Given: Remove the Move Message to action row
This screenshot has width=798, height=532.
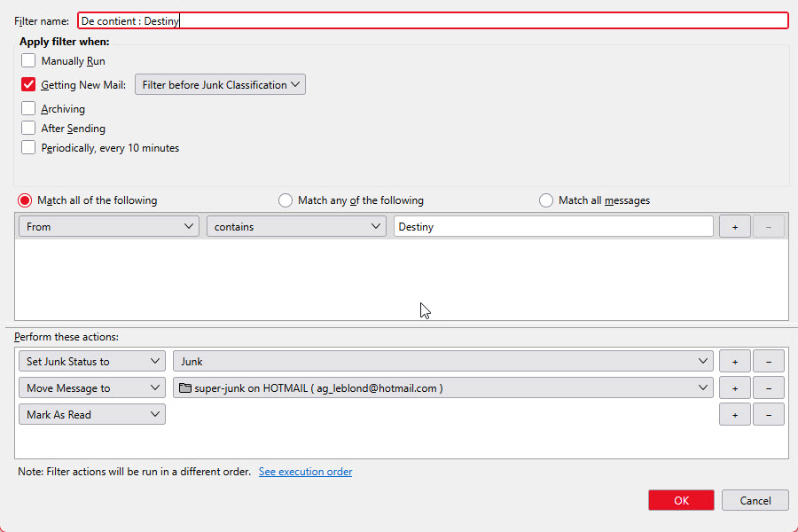Looking at the screenshot, I should (768, 388).
